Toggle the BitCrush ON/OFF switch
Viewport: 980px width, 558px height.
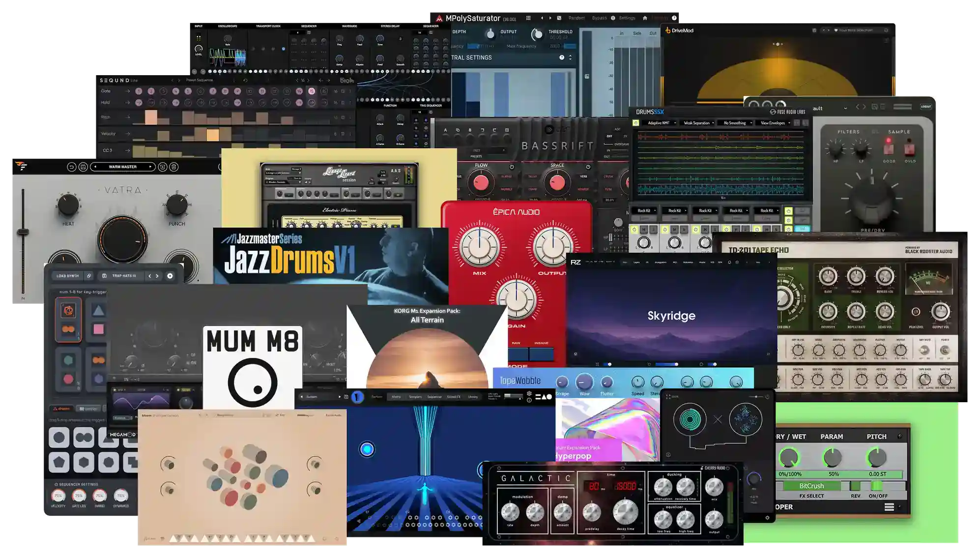pos(876,486)
